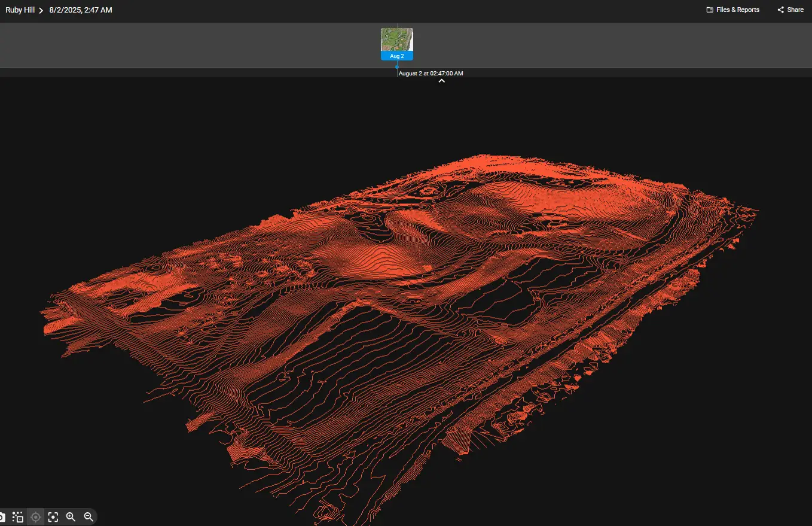Select the Aug 2 capture label
The image size is (812, 526).
click(396, 56)
